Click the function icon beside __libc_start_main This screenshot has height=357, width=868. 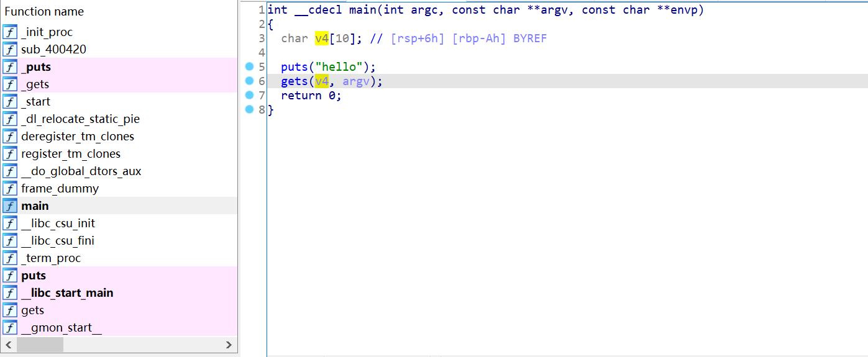10,293
